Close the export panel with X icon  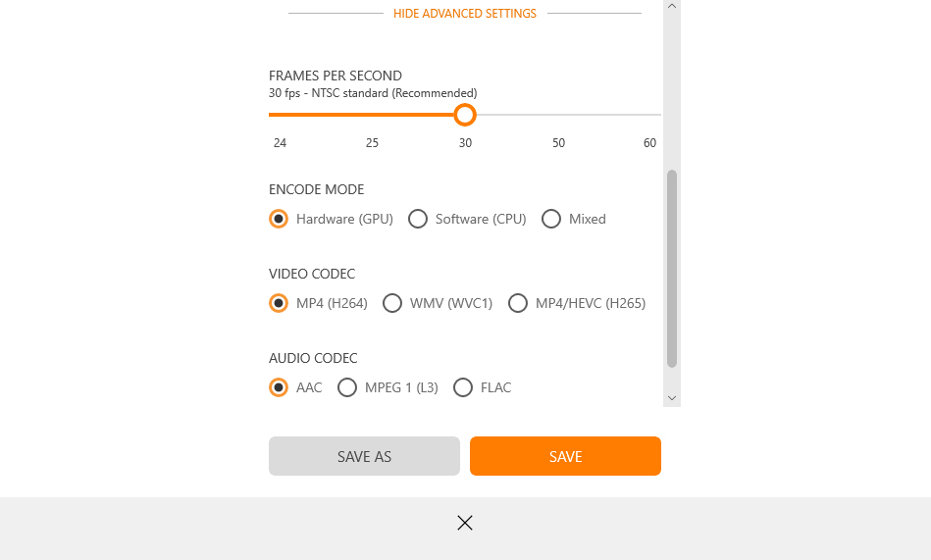pos(465,523)
